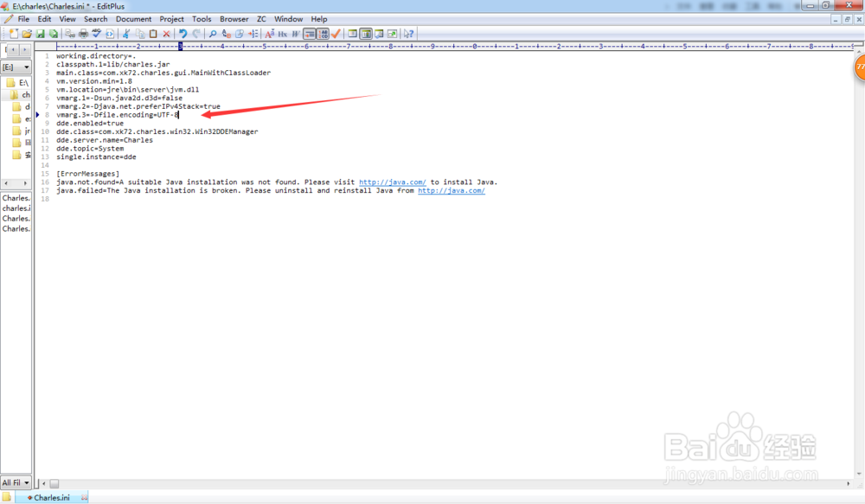Save the file using the green disk icon
The image size is (865, 504).
(41, 34)
